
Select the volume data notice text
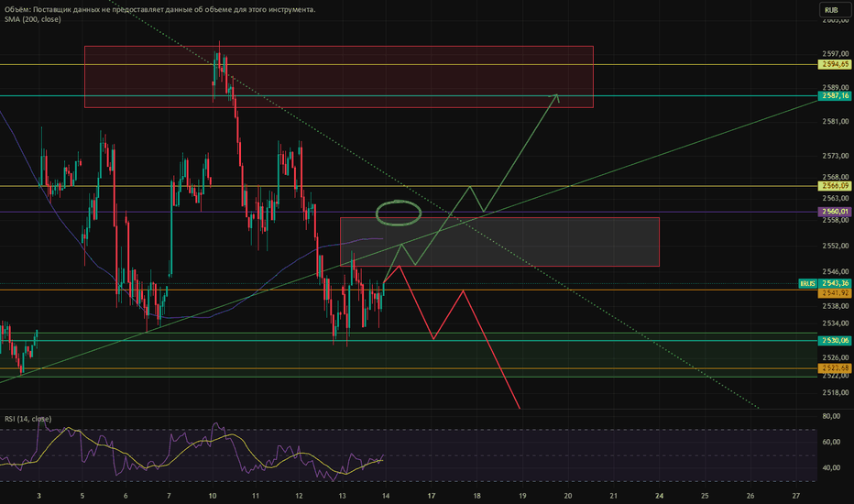pos(159,9)
